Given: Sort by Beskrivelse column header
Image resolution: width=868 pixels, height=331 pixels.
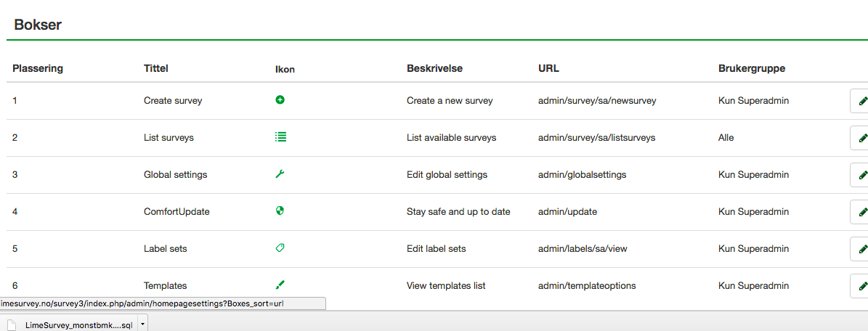Looking at the screenshot, I should (x=434, y=69).
